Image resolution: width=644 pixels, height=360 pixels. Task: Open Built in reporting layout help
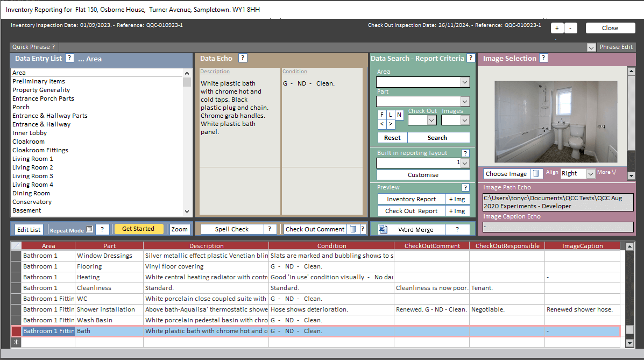click(x=465, y=153)
